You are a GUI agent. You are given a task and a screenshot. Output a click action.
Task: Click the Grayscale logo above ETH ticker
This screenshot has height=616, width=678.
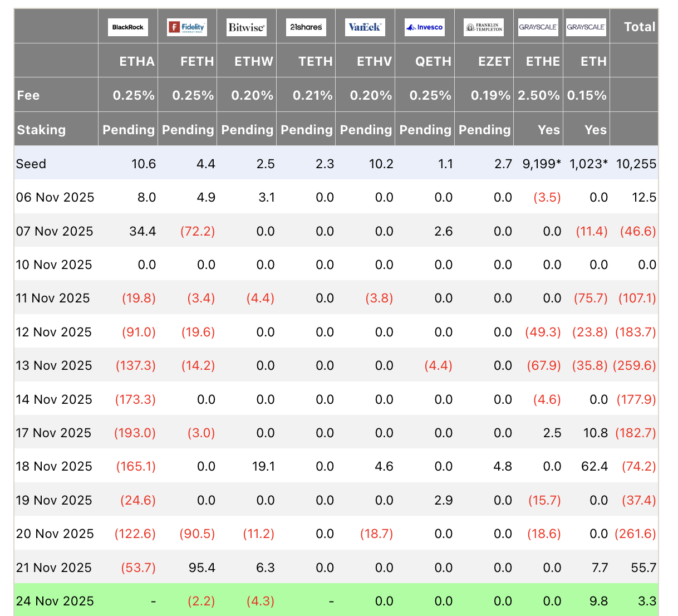(586, 27)
